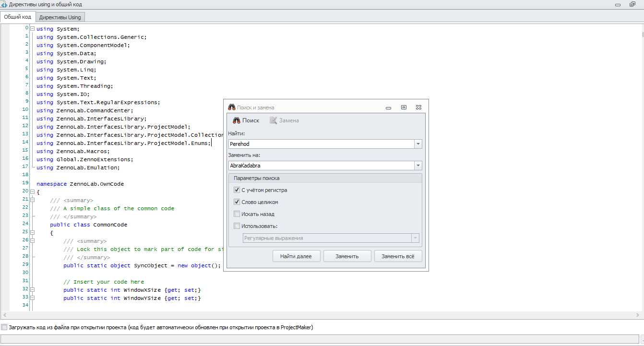Screen dimensions: 644x346
Task: Uncheck the Слово целиком option
Action: click(237, 202)
